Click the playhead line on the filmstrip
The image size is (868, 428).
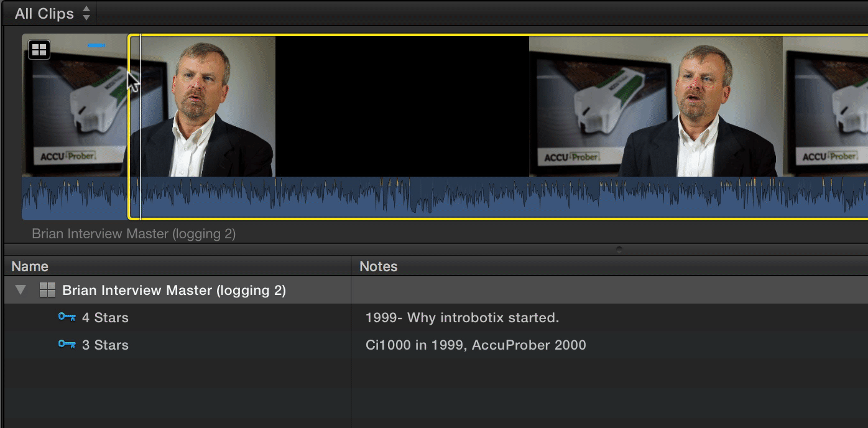coord(141,124)
